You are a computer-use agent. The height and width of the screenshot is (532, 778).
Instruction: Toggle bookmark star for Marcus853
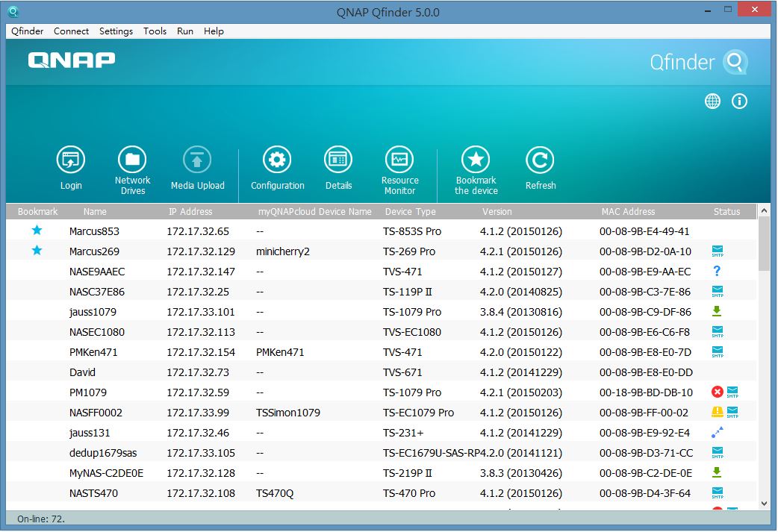37,231
